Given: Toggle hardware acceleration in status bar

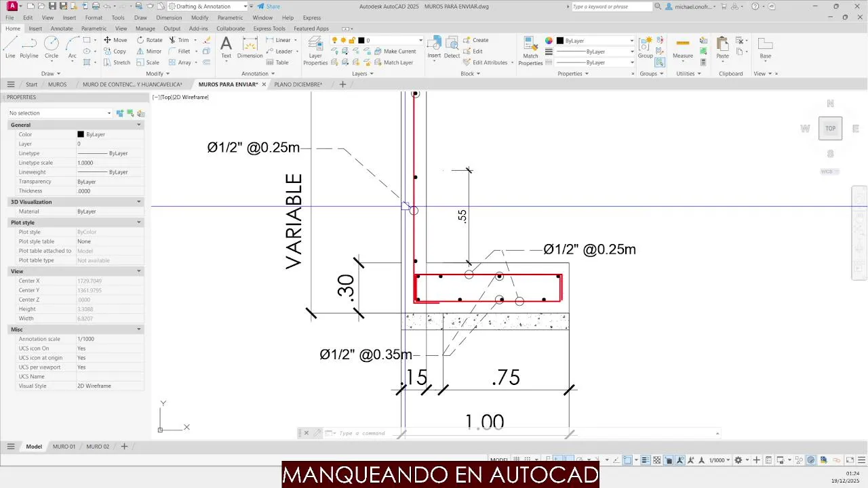Looking at the screenshot, I should click(x=811, y=460).
